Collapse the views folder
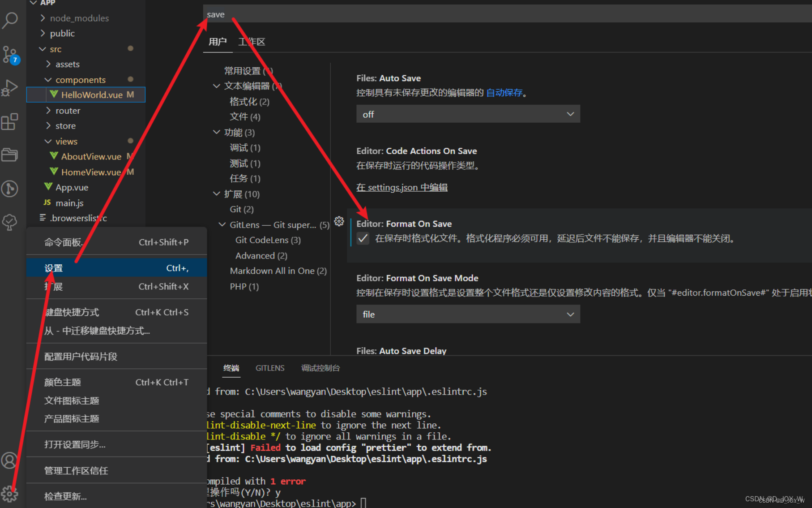812x508 pixels. tap(48, 141)
